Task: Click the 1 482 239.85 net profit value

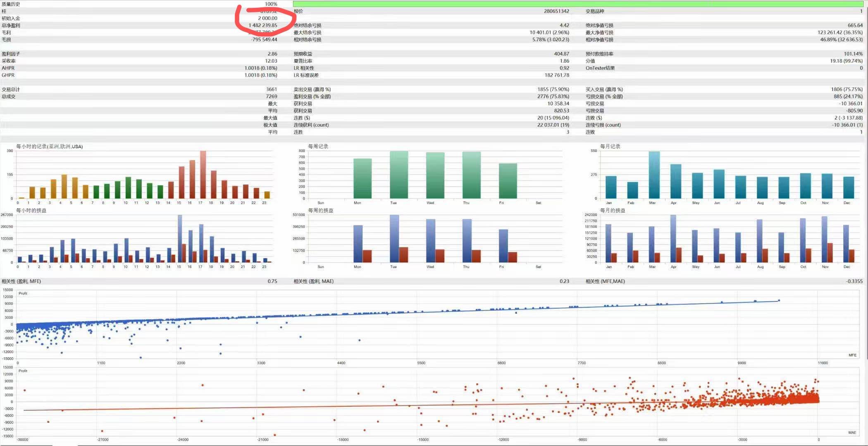Action: [x=263, y=25]
